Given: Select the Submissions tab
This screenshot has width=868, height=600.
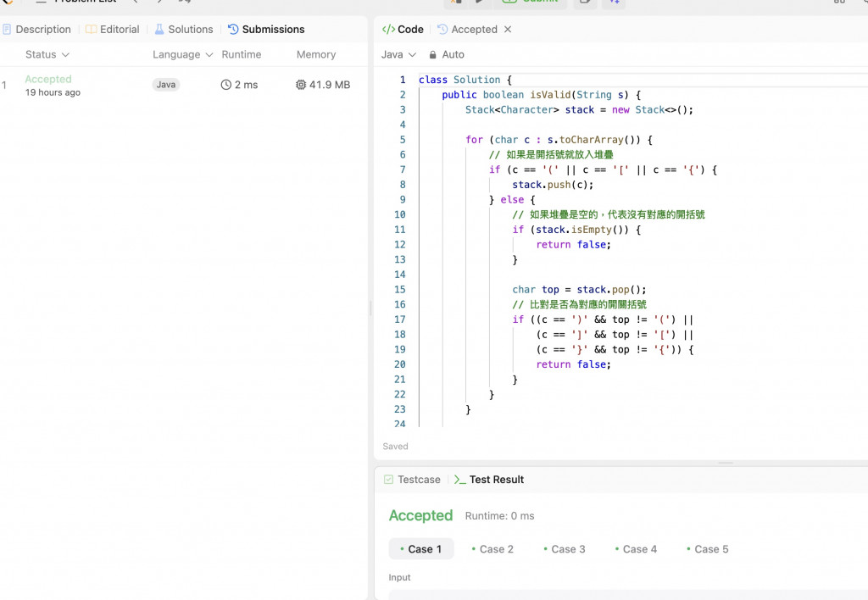Looking at the screenshot, I should point(266,30).
